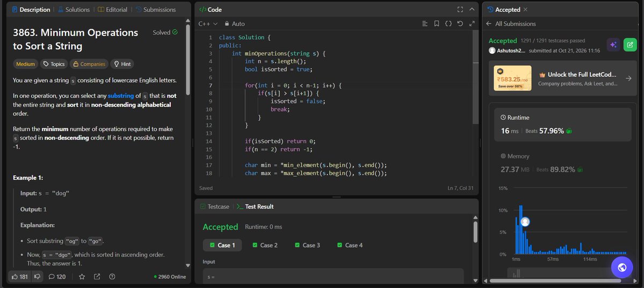Open the C++ language dropdown
The width and height of the screenshot is (644, 288).
[208, 24]
